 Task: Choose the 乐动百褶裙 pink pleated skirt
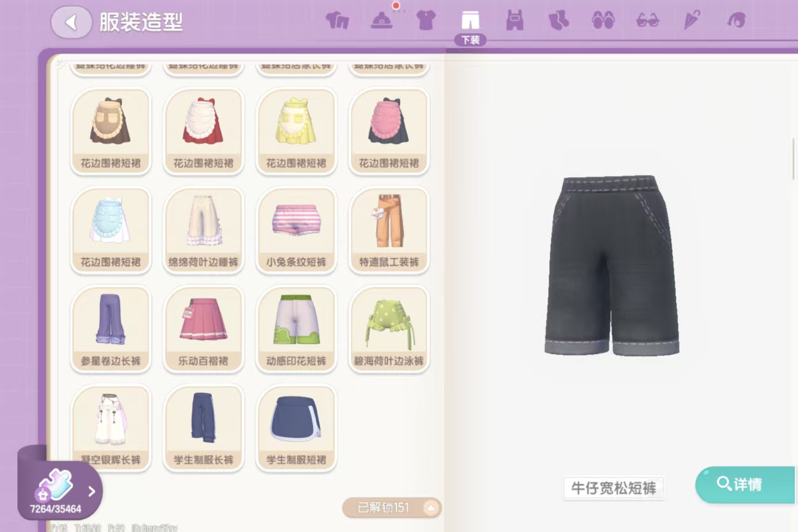[x=203, y=329]
